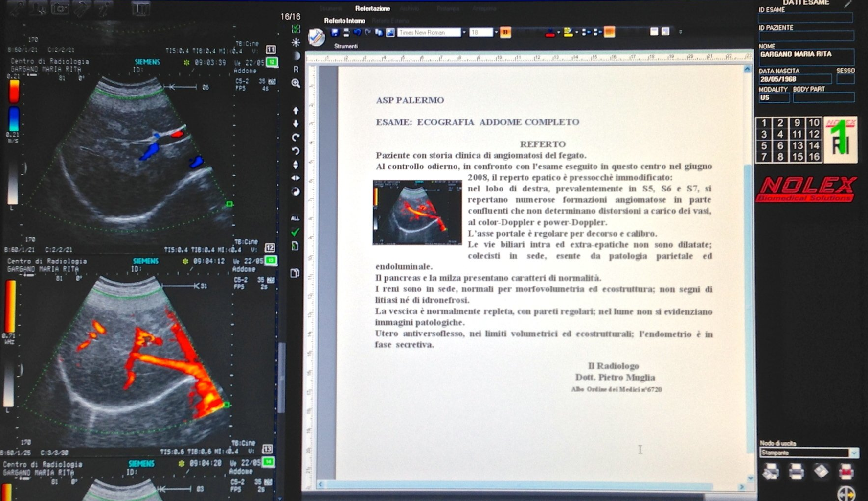The image size is (868, 501).
Task: Toggle the green 13 image selection marker
Action: click(x=271, y=260)
